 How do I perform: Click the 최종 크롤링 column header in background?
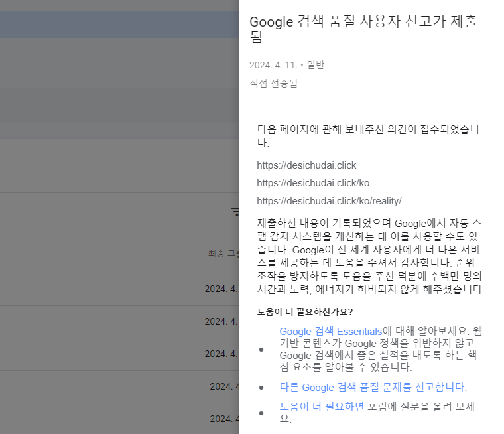(223, 253)
